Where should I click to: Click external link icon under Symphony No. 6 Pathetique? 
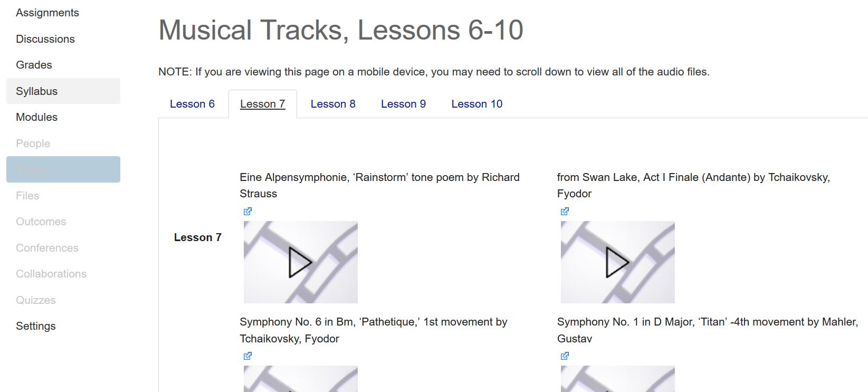(x=247, y=356)
